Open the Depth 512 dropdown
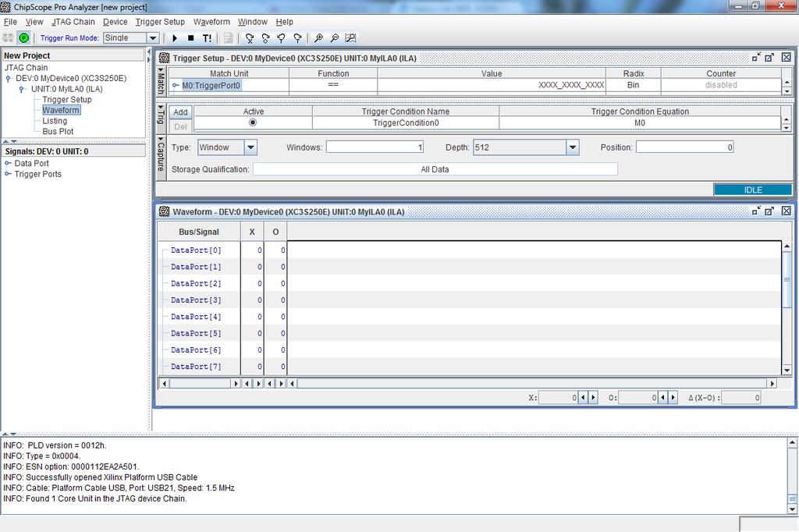This screenshot has height=532, width=799. (x=573, y=147)
